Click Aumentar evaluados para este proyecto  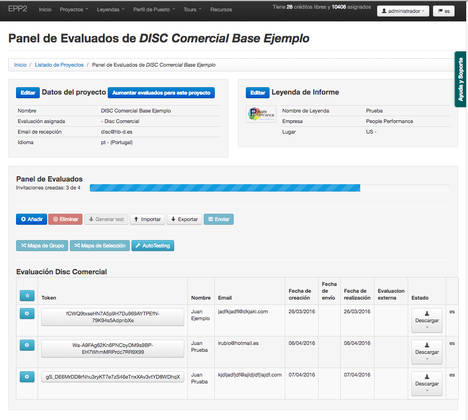[161, 93]
